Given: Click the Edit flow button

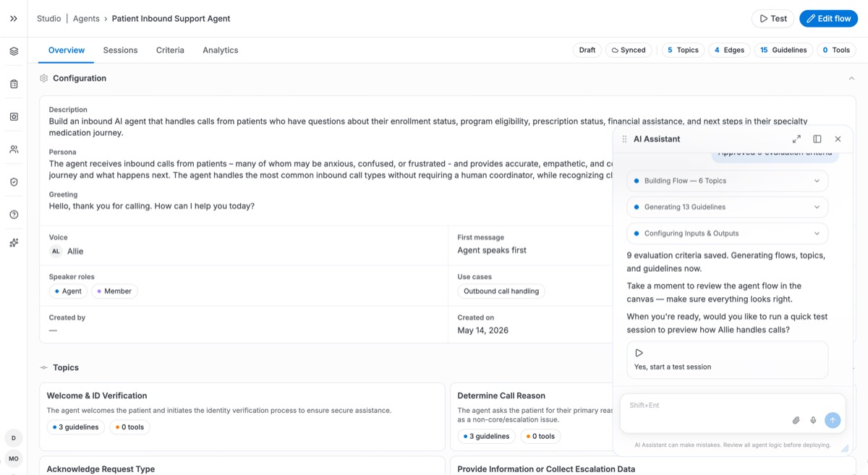Looking at the screenshot, I should [x=828, y=19].
